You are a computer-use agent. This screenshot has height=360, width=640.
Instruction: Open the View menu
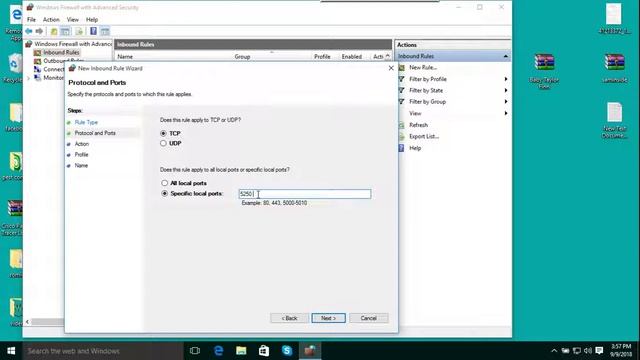73,20
